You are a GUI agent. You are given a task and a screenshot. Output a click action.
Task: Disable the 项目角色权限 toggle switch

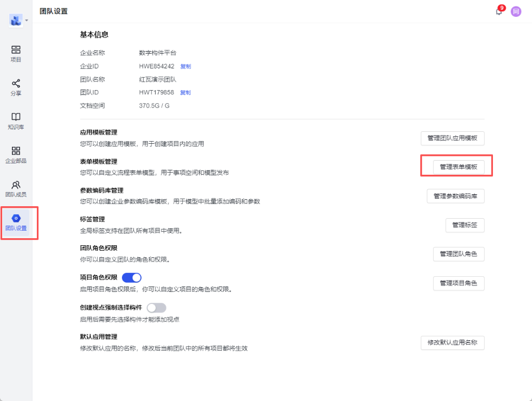pos(132,278)
